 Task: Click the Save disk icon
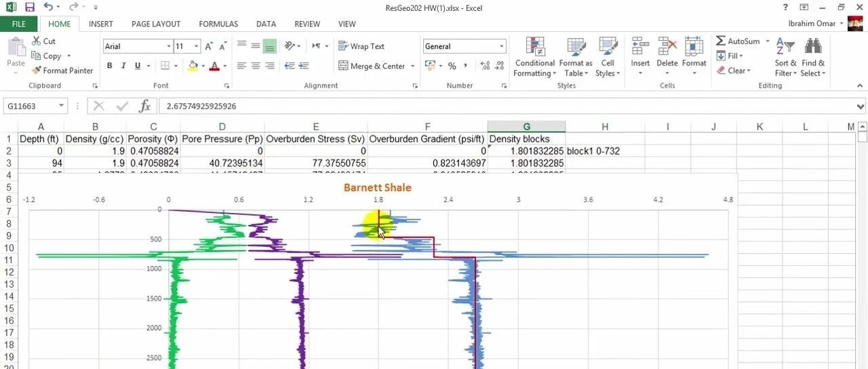[30, 7]
